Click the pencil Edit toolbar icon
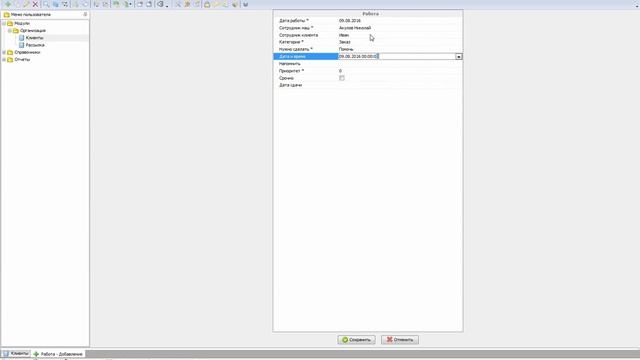This screenshot has width=640, height=360. 26,4
